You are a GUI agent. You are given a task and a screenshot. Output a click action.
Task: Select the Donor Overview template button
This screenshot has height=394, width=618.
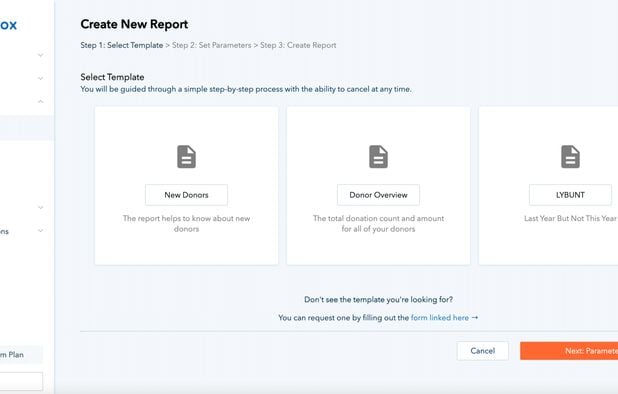[x=378, y=195]
